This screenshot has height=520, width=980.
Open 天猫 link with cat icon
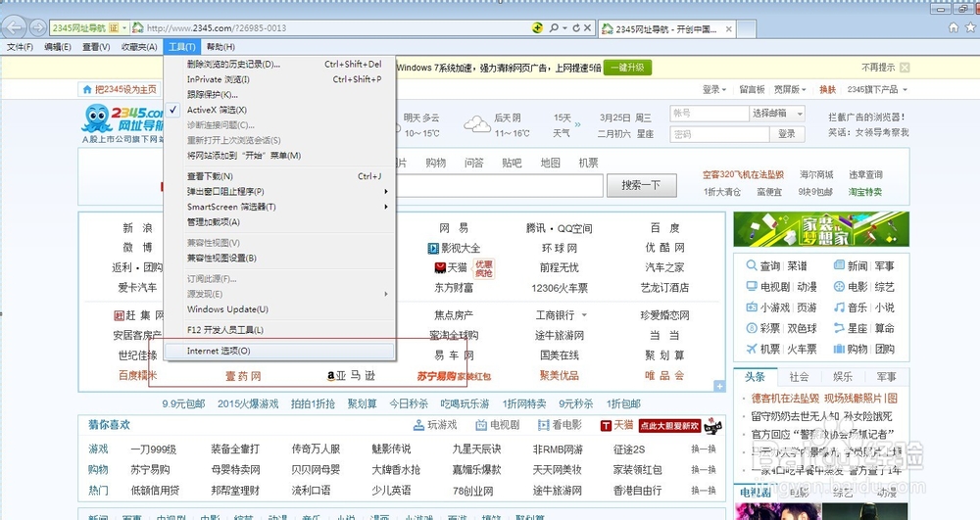coord(451,267)
